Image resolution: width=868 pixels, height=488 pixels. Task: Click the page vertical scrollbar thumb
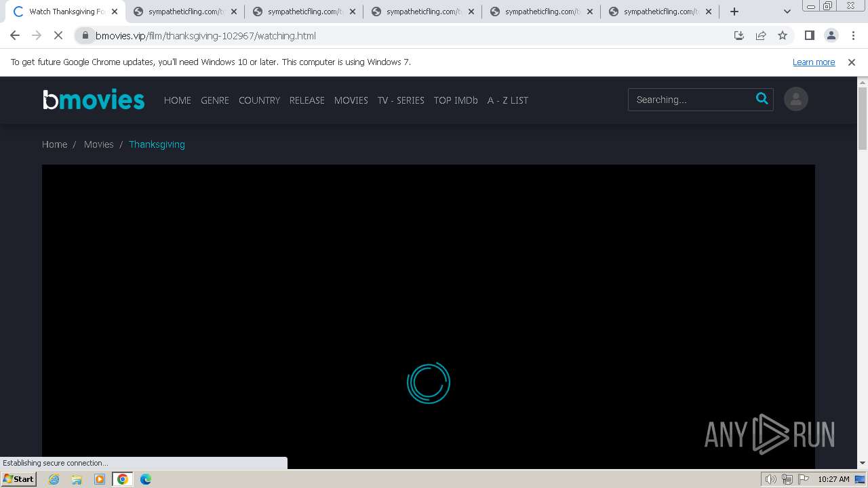863,119
